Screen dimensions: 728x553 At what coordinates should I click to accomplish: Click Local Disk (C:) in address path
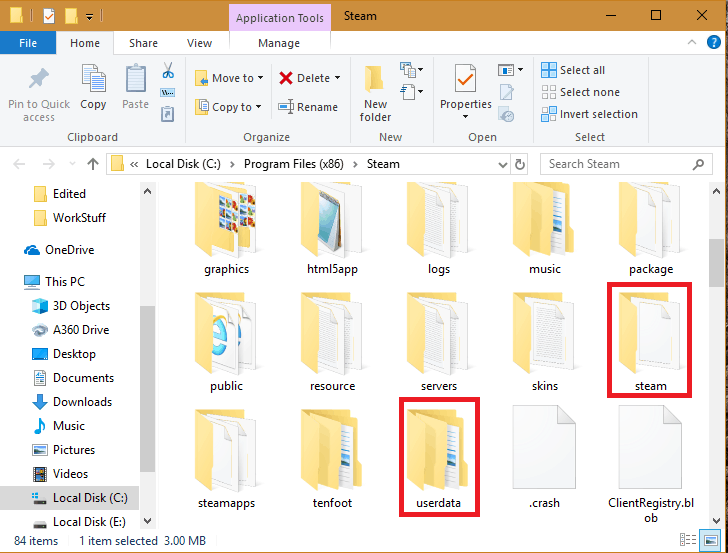(183, 164)
